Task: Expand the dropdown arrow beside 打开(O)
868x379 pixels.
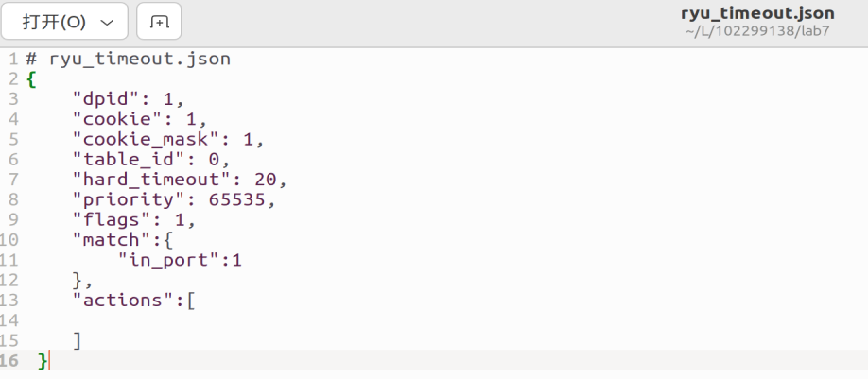Action: [106, 22]
